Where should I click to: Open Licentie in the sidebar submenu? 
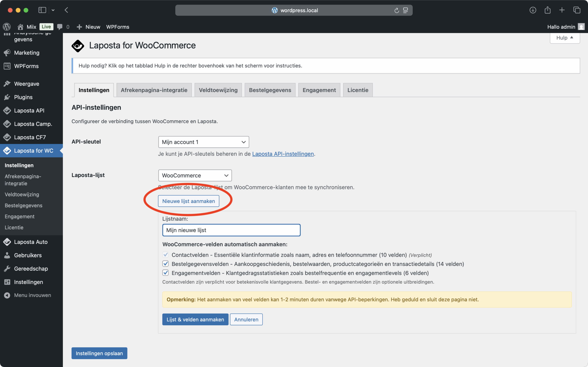tap(14, 228)
